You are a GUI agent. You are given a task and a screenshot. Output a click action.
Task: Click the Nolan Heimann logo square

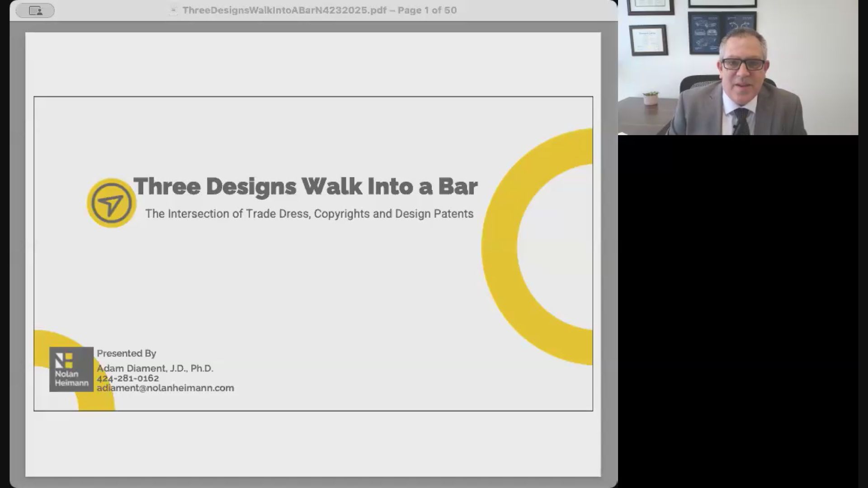[x=71, y=369]
